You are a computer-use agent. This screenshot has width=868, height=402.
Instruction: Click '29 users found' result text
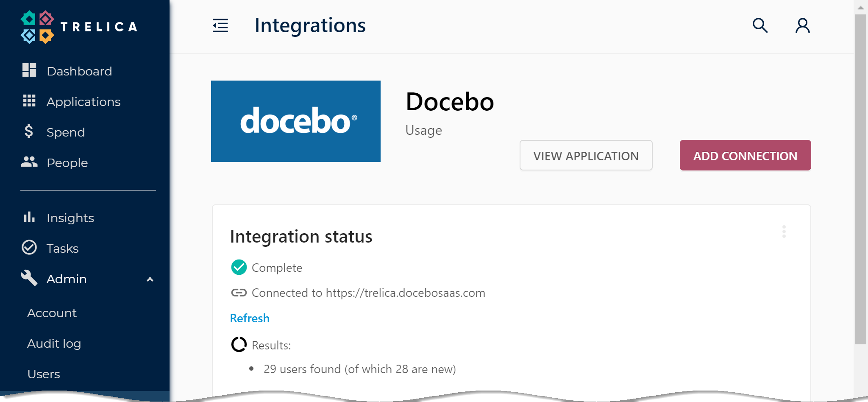pos(359,369)
